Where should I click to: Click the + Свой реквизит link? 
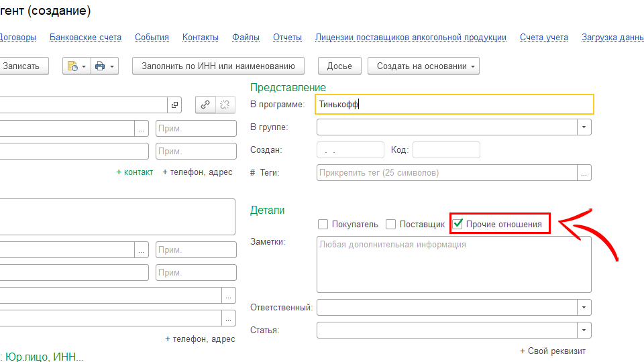[x=552, y=351]
